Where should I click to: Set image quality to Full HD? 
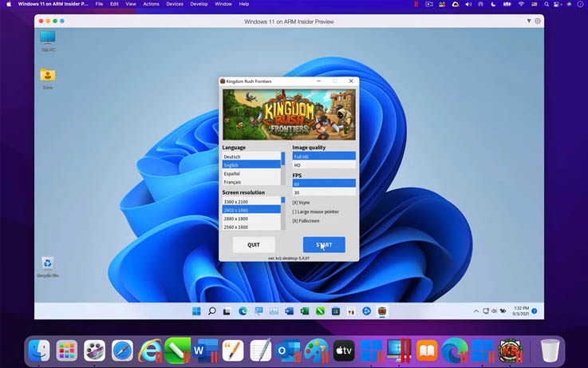click(x=324, y=156)
